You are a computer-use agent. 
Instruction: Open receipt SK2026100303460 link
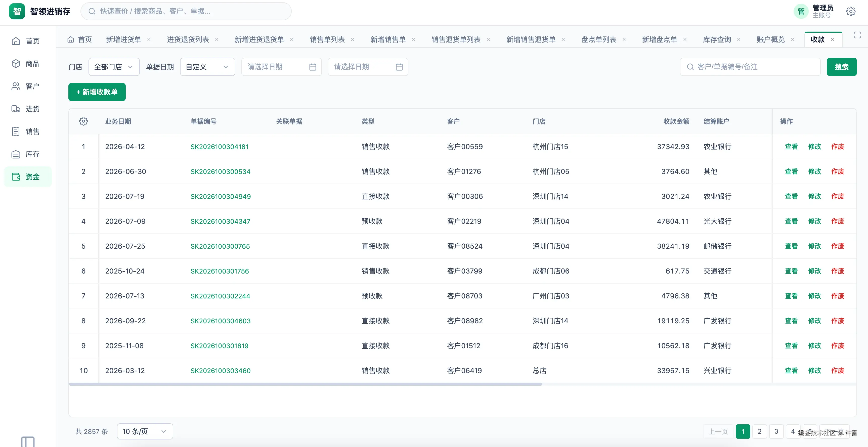coord(220,371)
